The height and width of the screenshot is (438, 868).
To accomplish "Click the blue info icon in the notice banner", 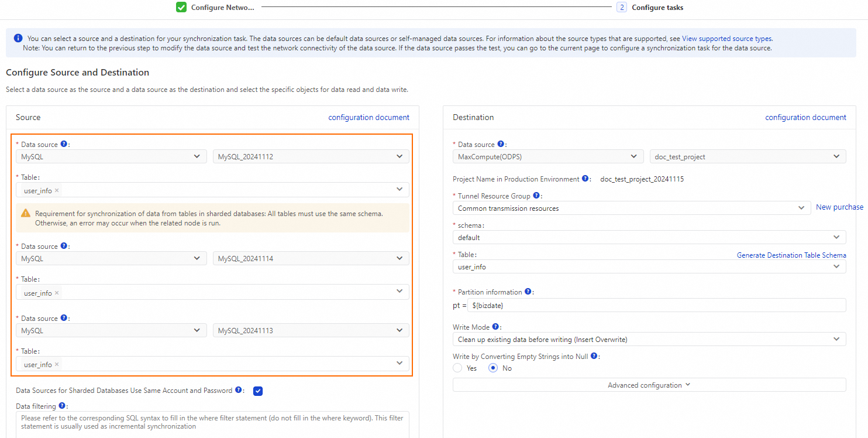I will coord(18,38).
